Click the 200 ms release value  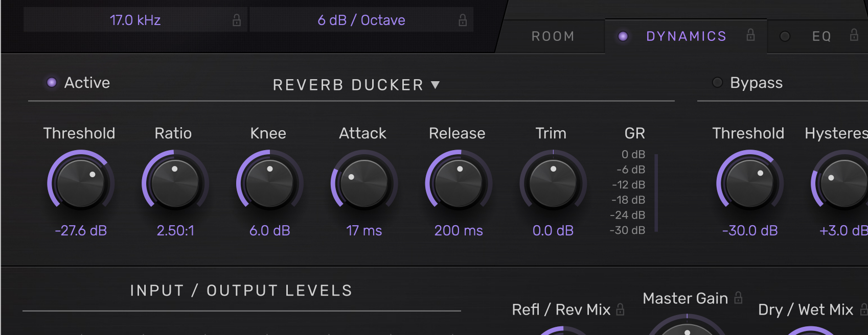(x=459, y=231)
